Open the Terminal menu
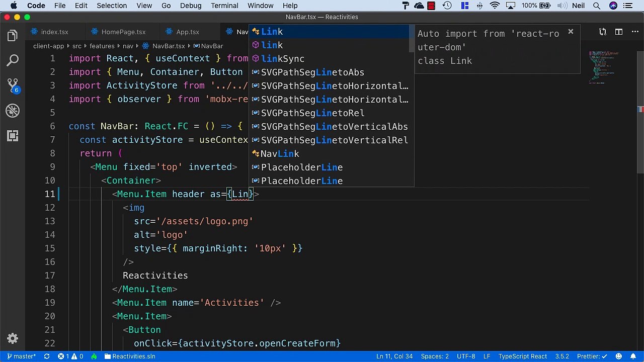This screenshot has width=644, height=362. click(x=224, y=6)
